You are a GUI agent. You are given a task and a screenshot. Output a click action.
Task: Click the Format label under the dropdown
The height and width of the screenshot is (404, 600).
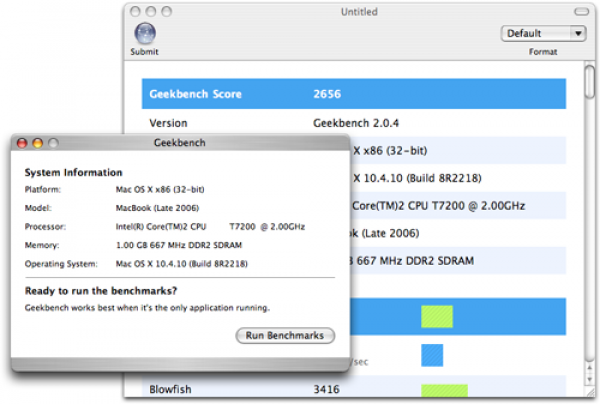coord(543,52)
